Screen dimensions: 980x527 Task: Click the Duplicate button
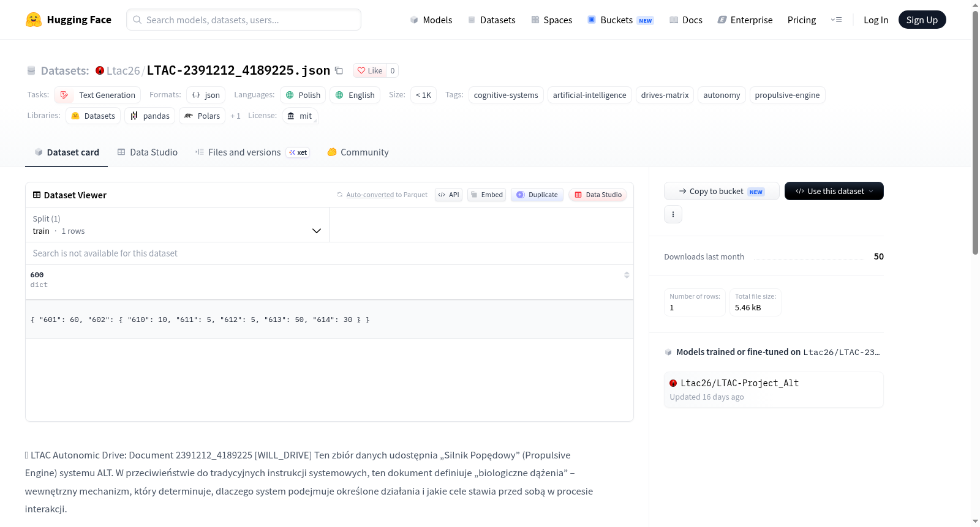[x=537, y=195]
